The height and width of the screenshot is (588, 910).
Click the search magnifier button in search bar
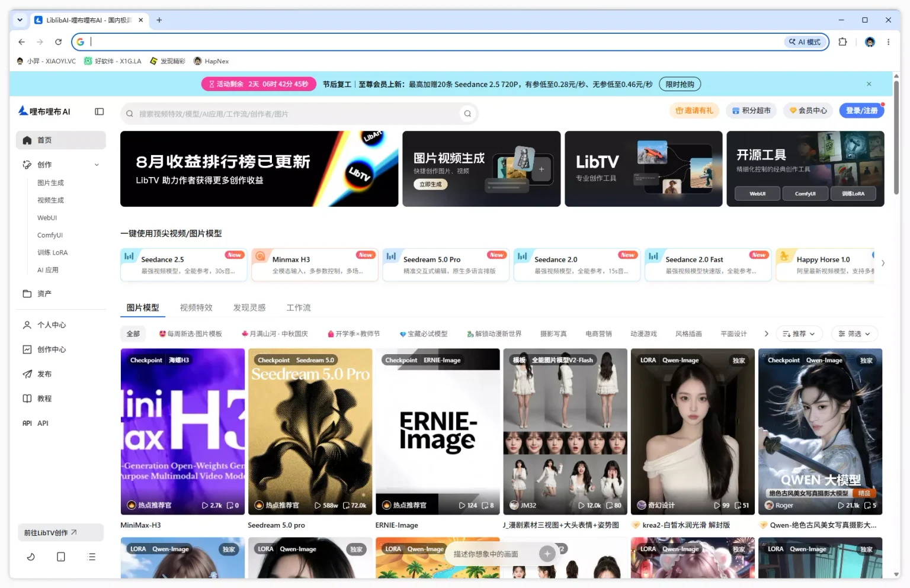[x=467, y=114]
